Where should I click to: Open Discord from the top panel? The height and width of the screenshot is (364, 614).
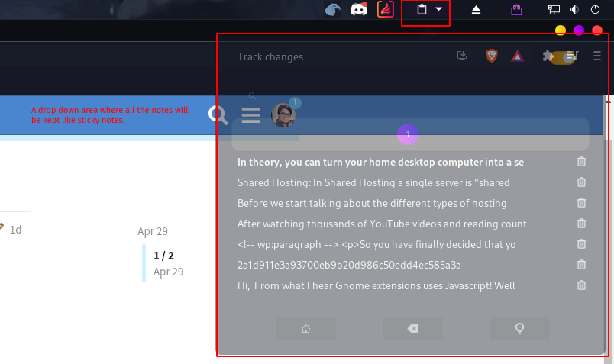point(359,9)
